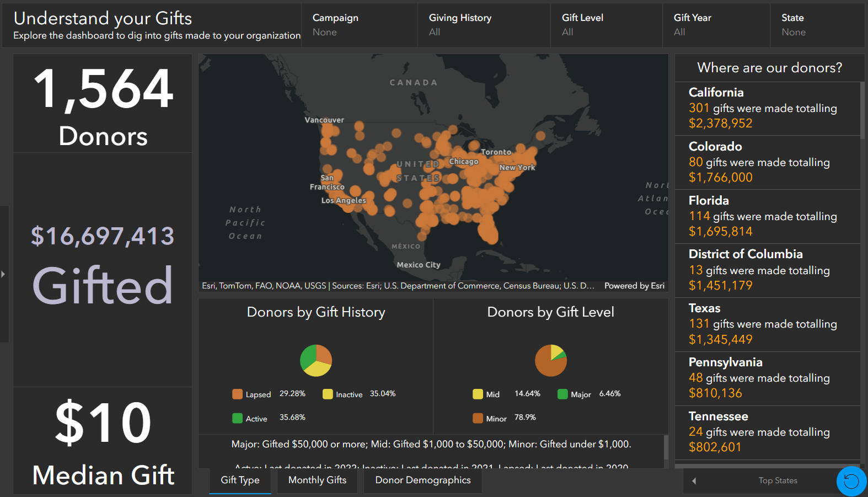This screenshot has height=497, width=868.
Task: Click the Donors by Gift History pie chart
Action: [316, 361]
